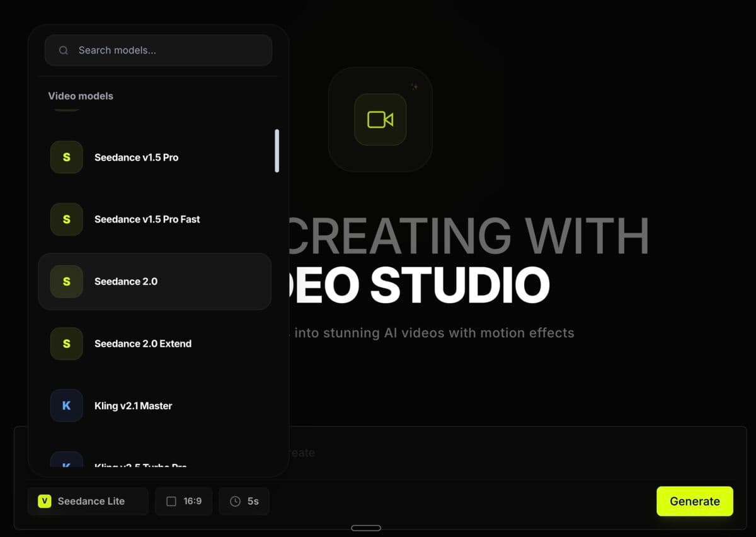Viewport: 756px width, 537px height.
Task: Click the video camera icon at center
Action: (381, 120)
